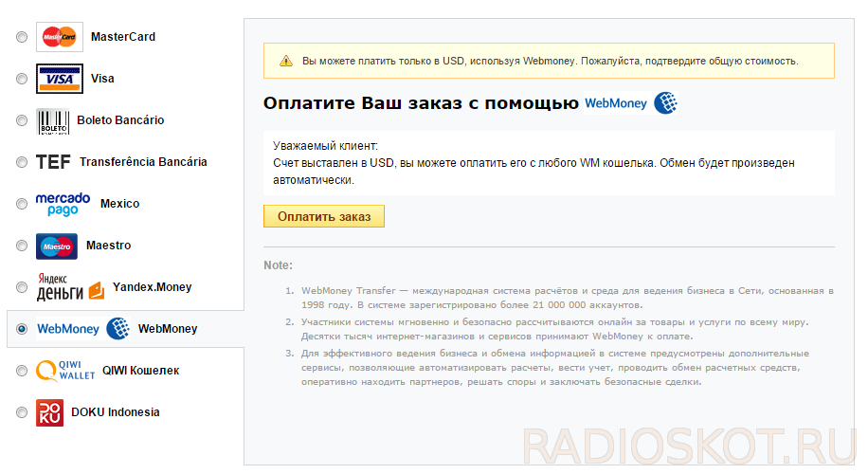Choose the Maestro radio button

[x=22, y=246]
